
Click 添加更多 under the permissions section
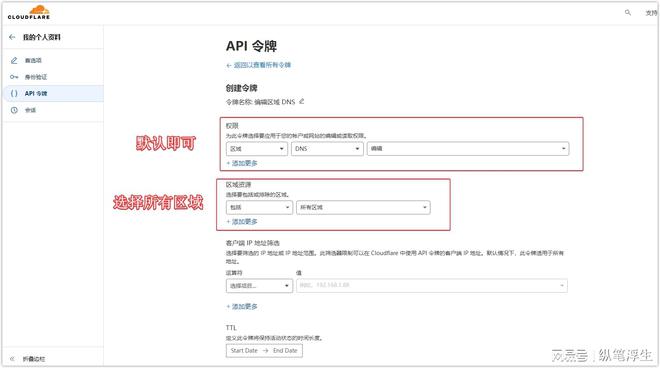coord(242,163)
